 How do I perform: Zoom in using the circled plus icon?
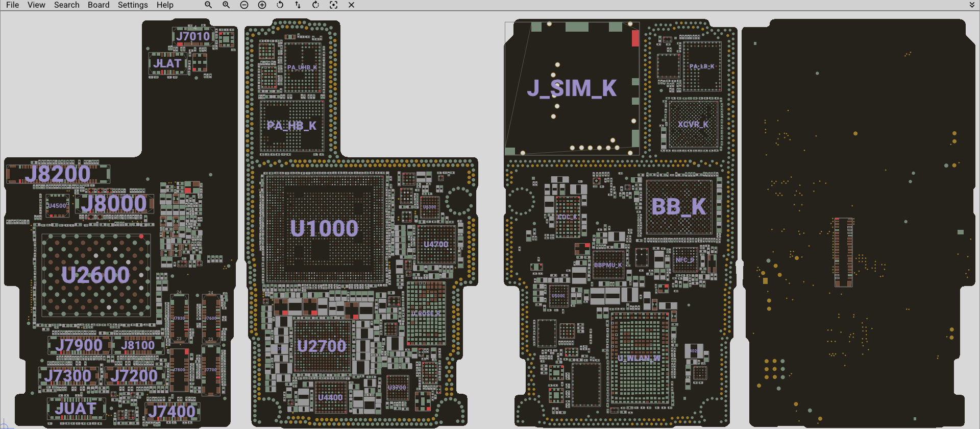tap(262, 5)
